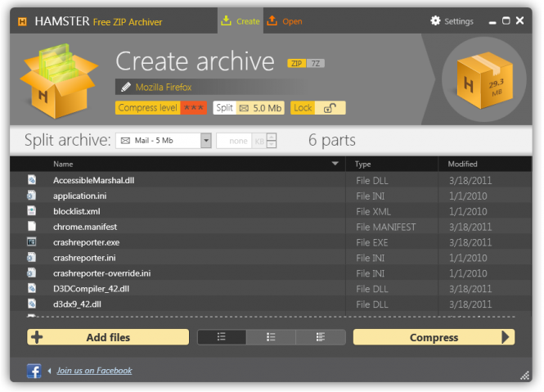
Task: Select D3DCompiler_42.dll file
Action: (x=271, y=289)
